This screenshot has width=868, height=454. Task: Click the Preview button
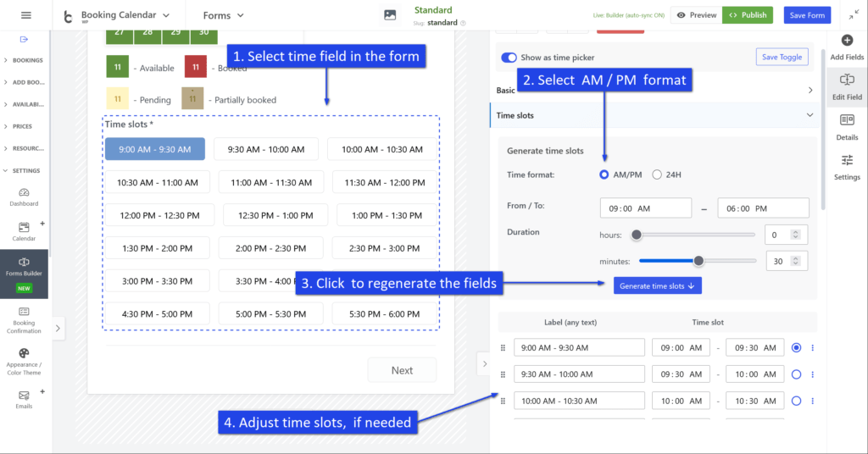[697, 15]
